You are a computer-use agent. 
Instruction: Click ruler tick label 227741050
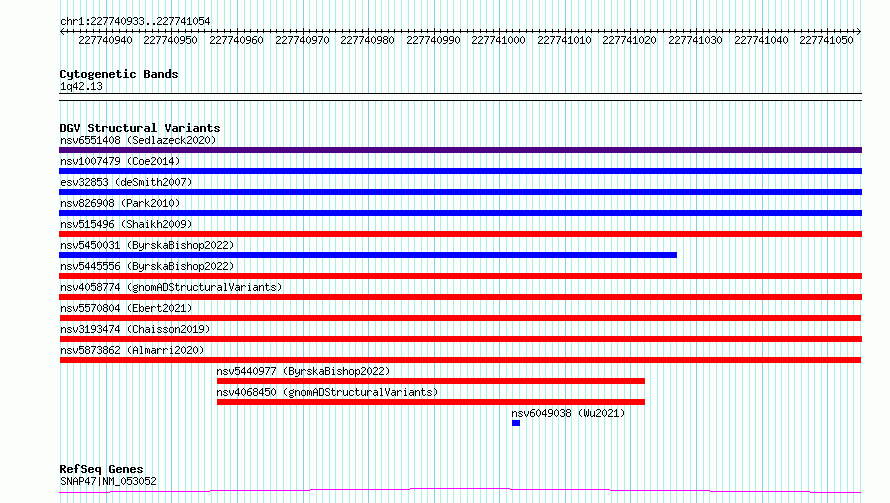(x=826, y=40)
